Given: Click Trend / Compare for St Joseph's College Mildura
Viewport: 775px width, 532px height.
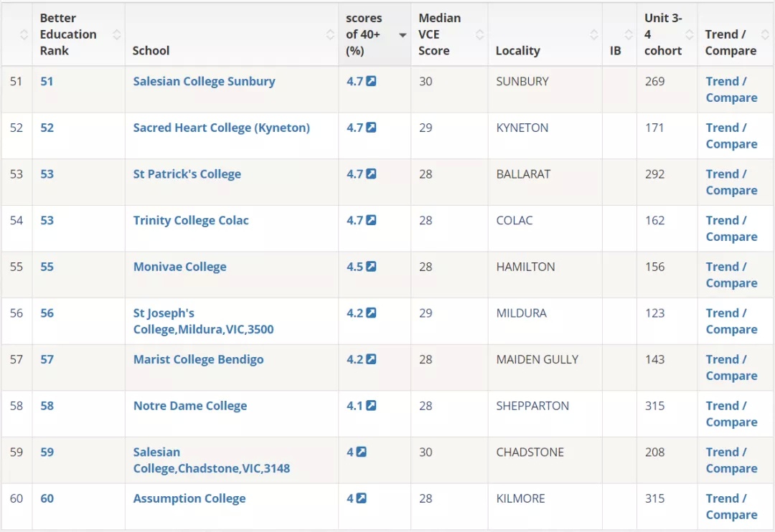Looking at the screenshot, I should tap(731, 321).
